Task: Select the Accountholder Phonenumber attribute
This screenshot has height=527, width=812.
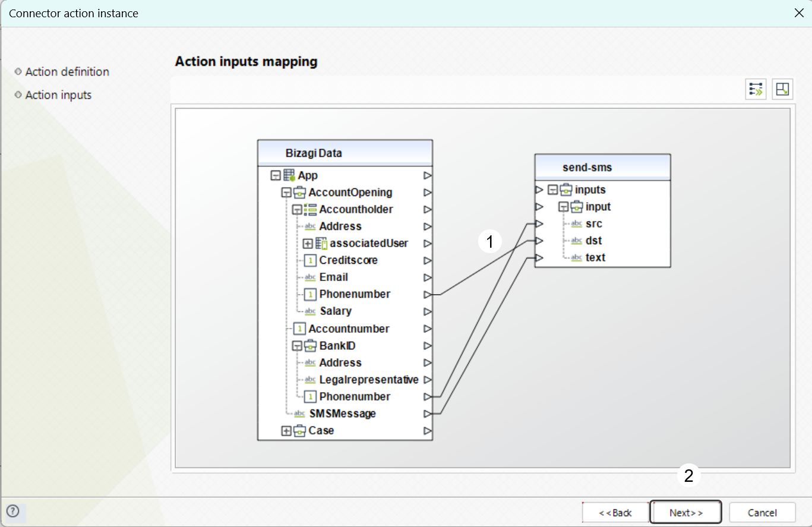Action: pos(355,294)
